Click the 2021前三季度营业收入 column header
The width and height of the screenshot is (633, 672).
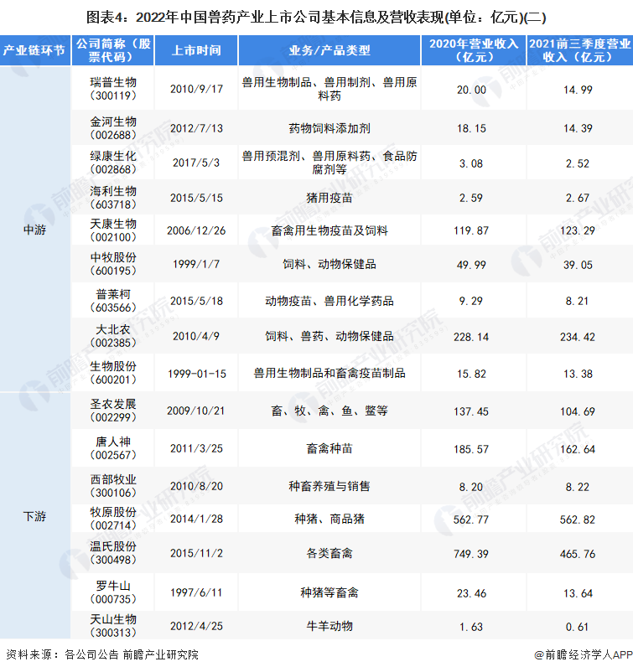580,50
